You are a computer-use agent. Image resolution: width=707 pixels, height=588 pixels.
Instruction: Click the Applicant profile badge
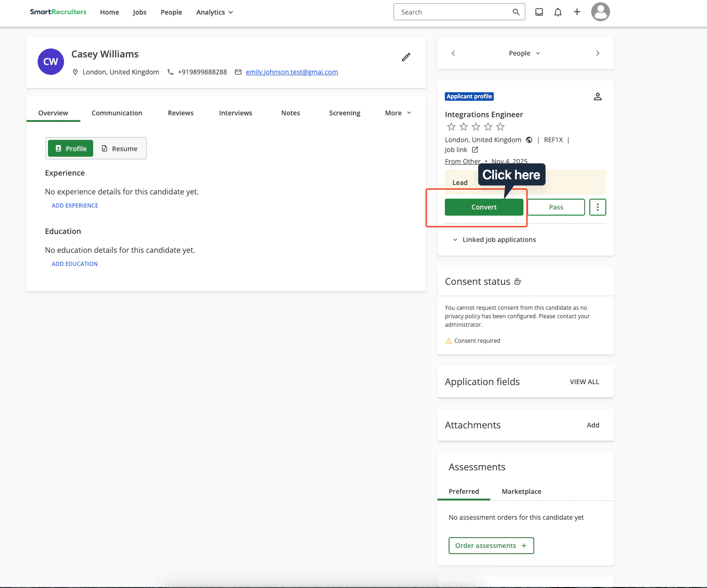pos(469,97)
